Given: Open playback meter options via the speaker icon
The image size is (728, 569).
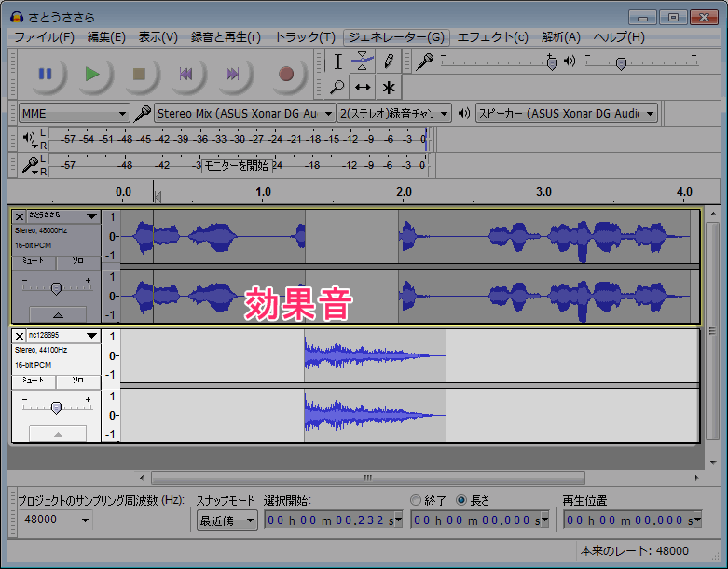Looking at the screenshot, I should click(x=30, y=139).
